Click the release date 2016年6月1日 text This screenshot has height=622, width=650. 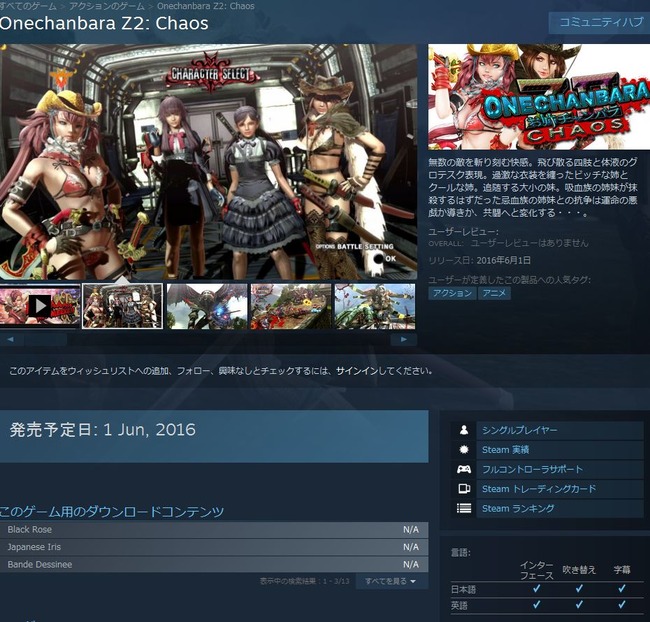(503, 260)
